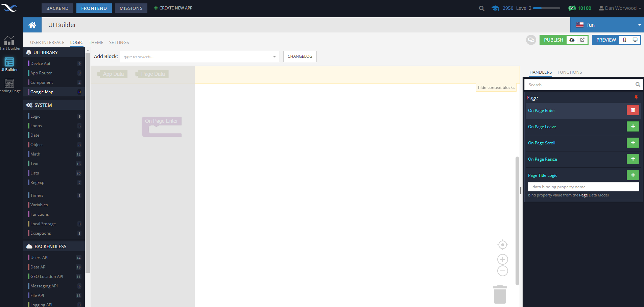Image resolution: width=644 pixels, height=307 pixels.
Task: Open the USER INTERFACE tab
Action: pos(47,43)
